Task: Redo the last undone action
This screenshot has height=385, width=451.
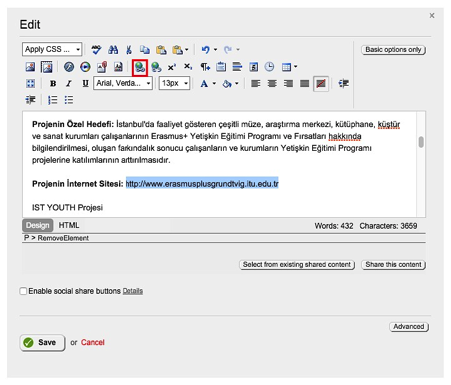Action: point(228,50)
